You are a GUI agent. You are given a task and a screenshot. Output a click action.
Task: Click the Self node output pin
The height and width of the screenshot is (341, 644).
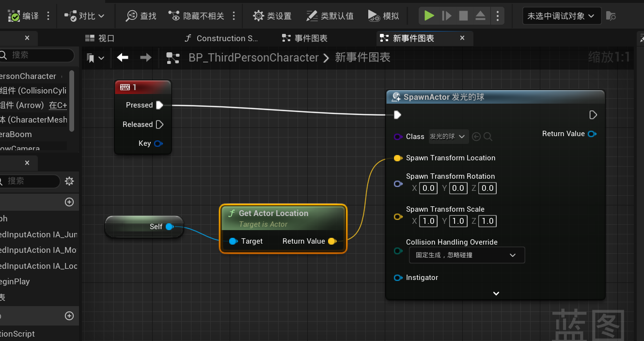[x=170, y=227]
